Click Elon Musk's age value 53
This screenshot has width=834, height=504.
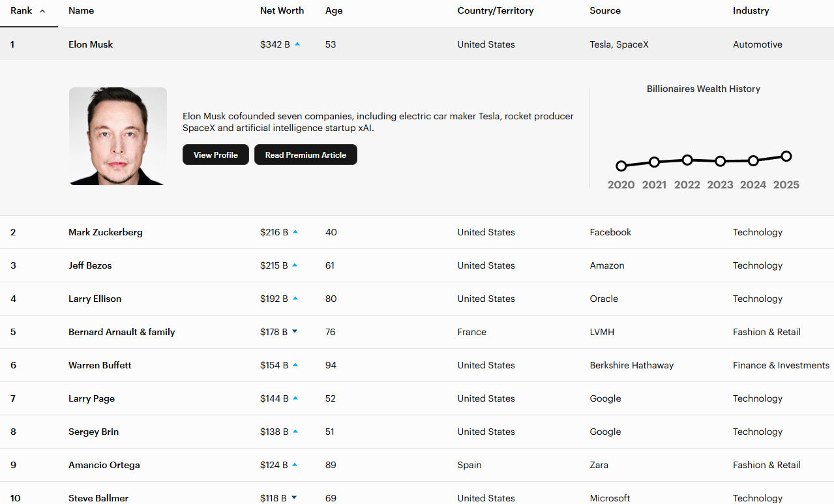pyautogui.click(x=331, y=44)
